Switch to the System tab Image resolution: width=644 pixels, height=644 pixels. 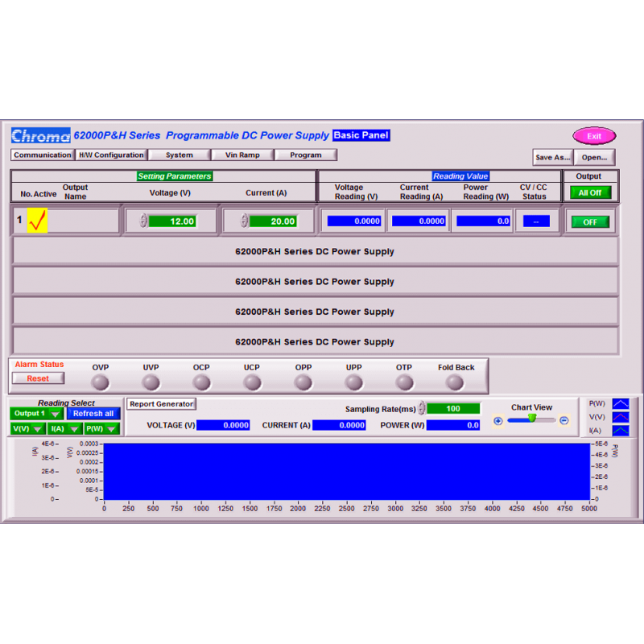[179, 155]
